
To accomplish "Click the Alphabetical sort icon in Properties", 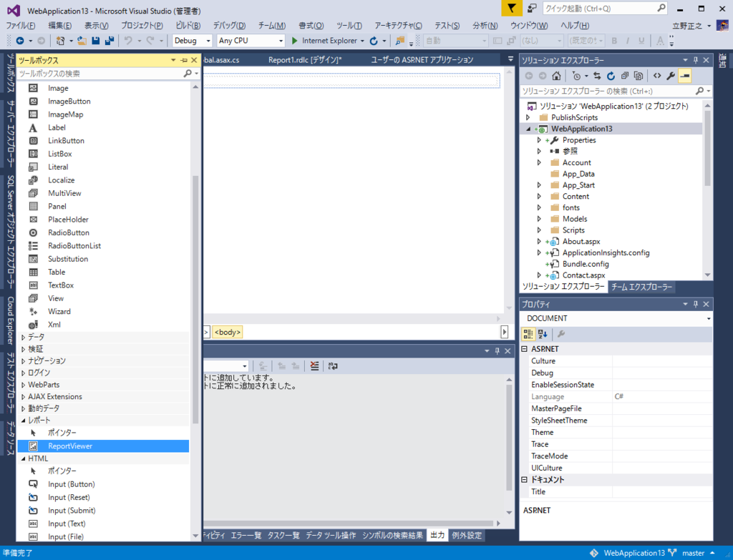I will click(543, 334).
